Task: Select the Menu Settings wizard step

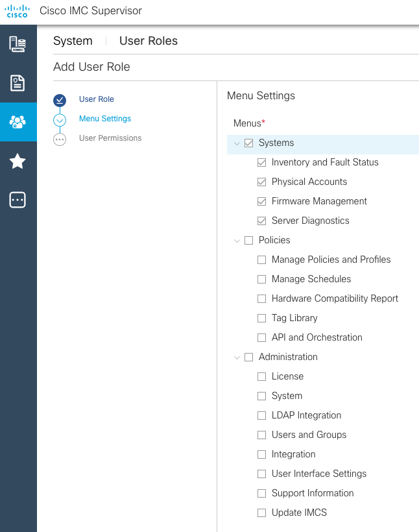Action: click(104, 119)
